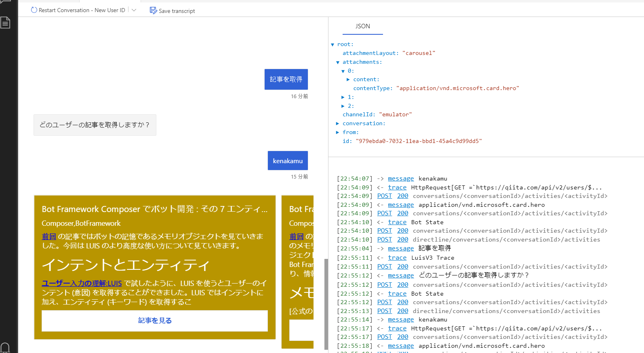644x353 pixels.
Task: Click POST link at 22:55:11 log entry
Action: (385, 267)
